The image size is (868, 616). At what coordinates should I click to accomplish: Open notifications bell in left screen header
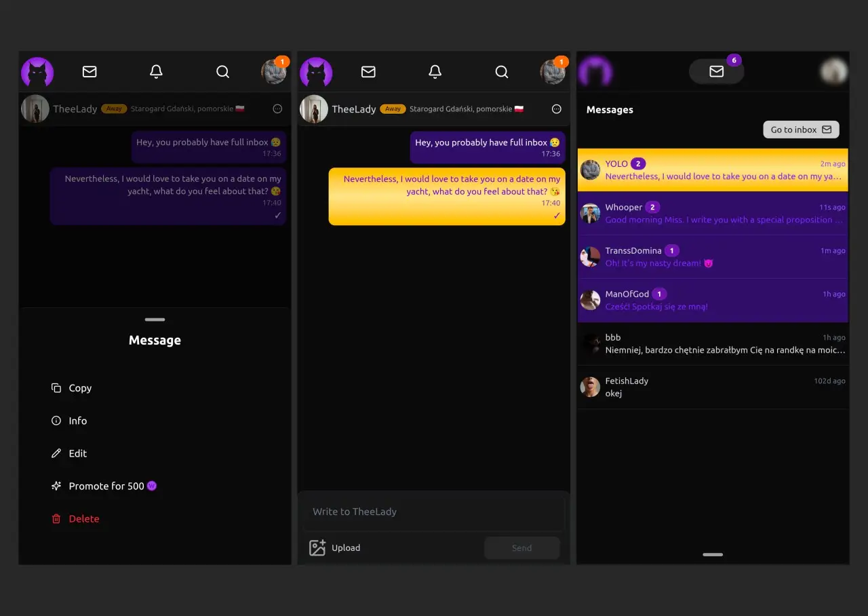click(x=156, y=71)
